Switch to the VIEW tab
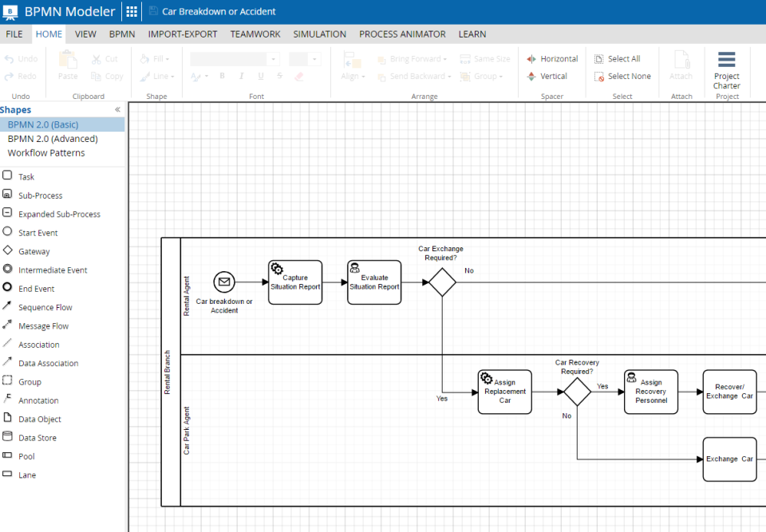 (x=85, y=34)
